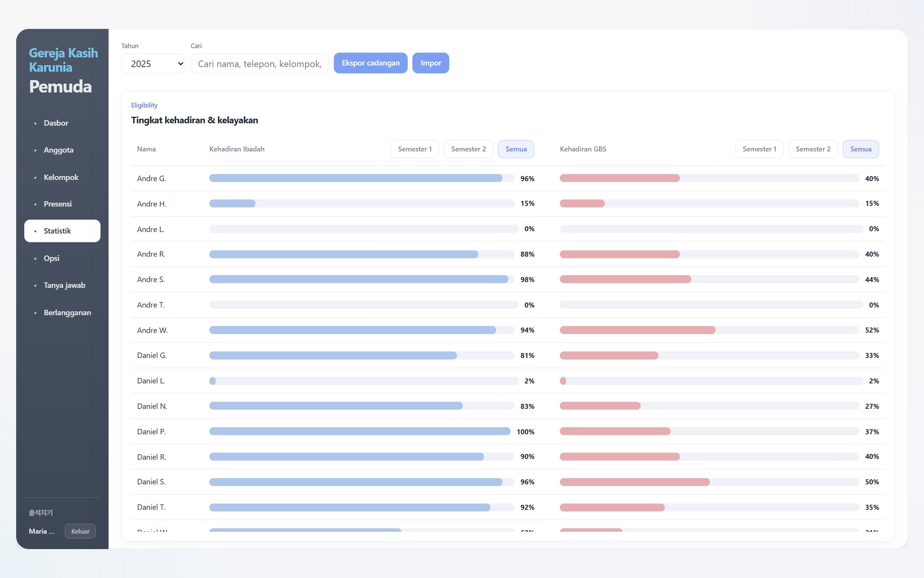Image resolution: width=924 pixels, height=578 pixels.
Task: Select Statistik in the sidebar
Action: 62,231
